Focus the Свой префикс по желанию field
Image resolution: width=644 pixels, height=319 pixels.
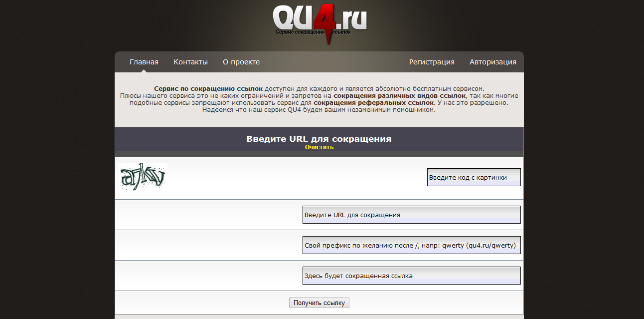(412, 245)
